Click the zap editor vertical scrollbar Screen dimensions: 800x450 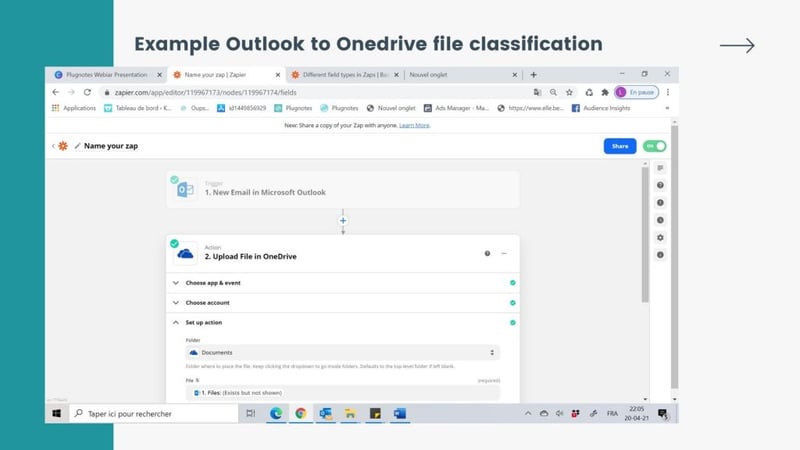[645, 234]
